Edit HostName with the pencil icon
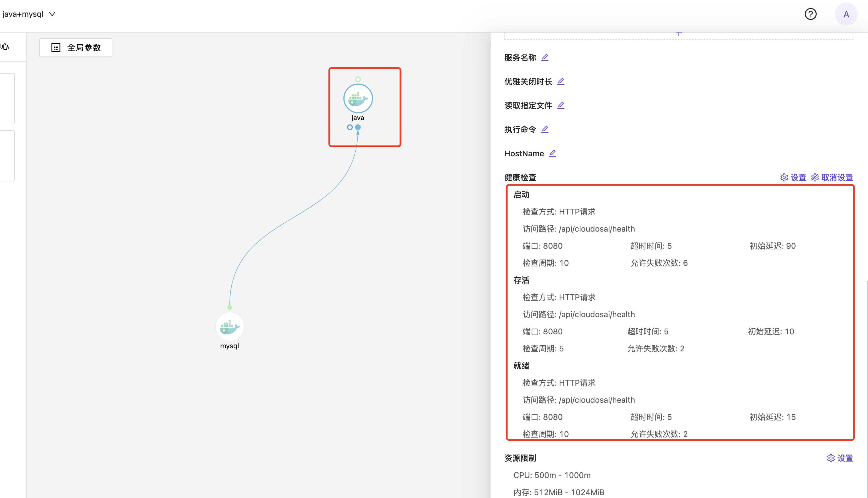The height and width of the screenshot is (498, 868). (x=552, y=153)
